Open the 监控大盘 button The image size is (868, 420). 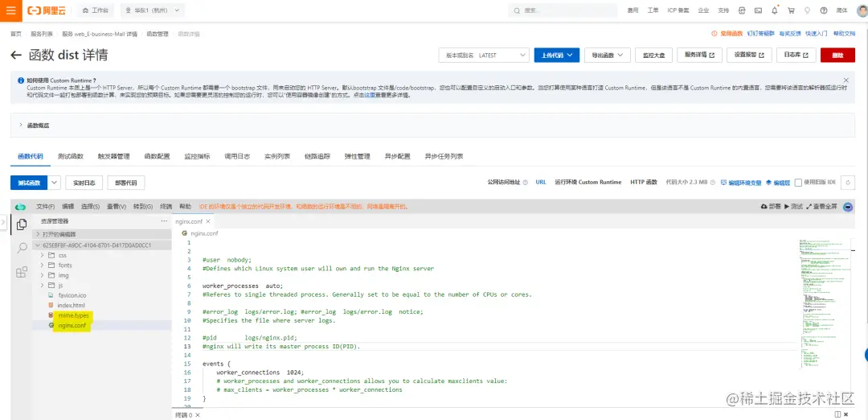[x=653, y=55]
